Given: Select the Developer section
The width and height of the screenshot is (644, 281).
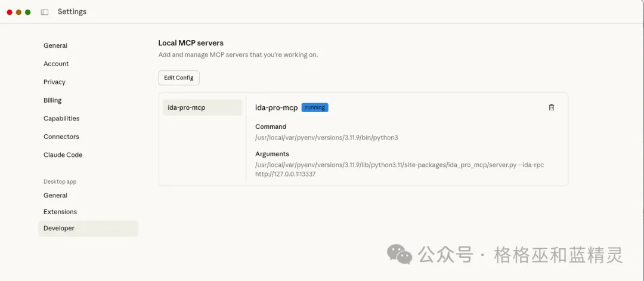Looking at the screenshot, I should click(x=88, y=228).
